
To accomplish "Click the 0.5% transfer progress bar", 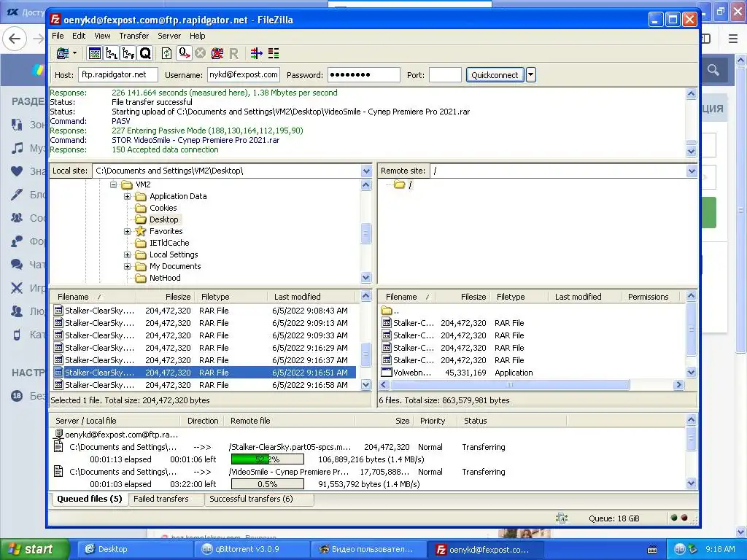I will point(267,484).
